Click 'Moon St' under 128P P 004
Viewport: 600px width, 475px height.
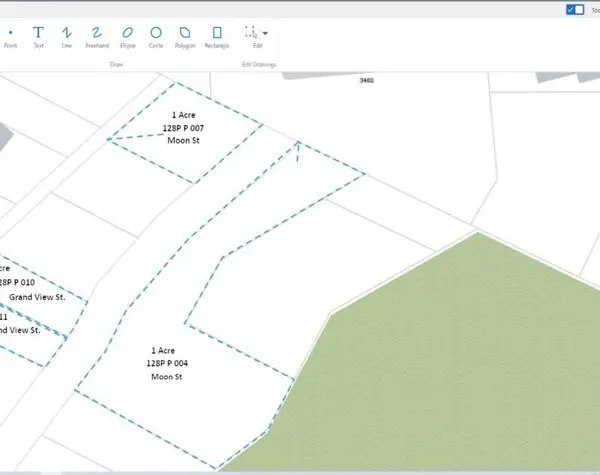(x=167, y=377)
